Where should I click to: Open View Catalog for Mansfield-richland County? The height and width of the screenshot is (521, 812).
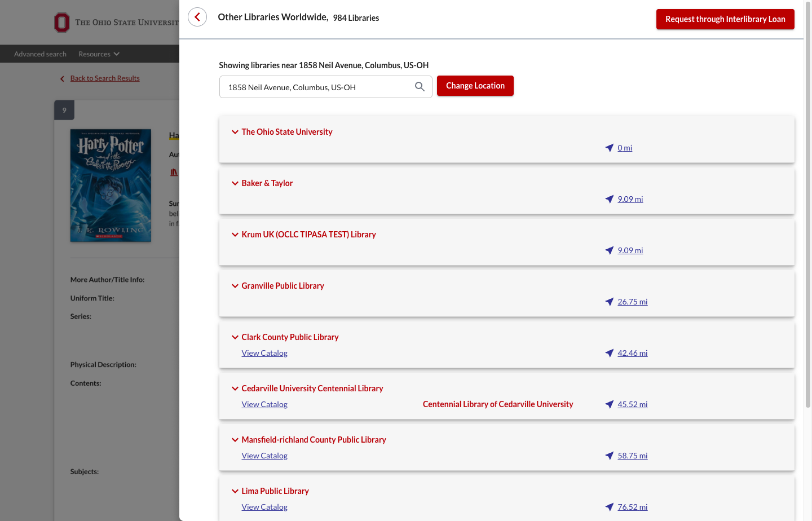click(x=264, y=456)
